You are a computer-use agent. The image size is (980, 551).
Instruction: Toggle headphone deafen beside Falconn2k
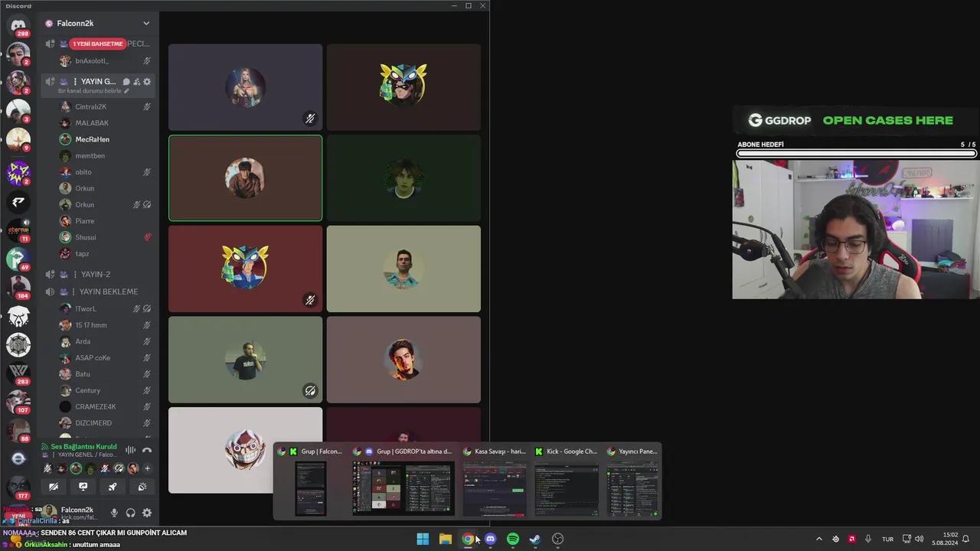click(x=130, y=513)
